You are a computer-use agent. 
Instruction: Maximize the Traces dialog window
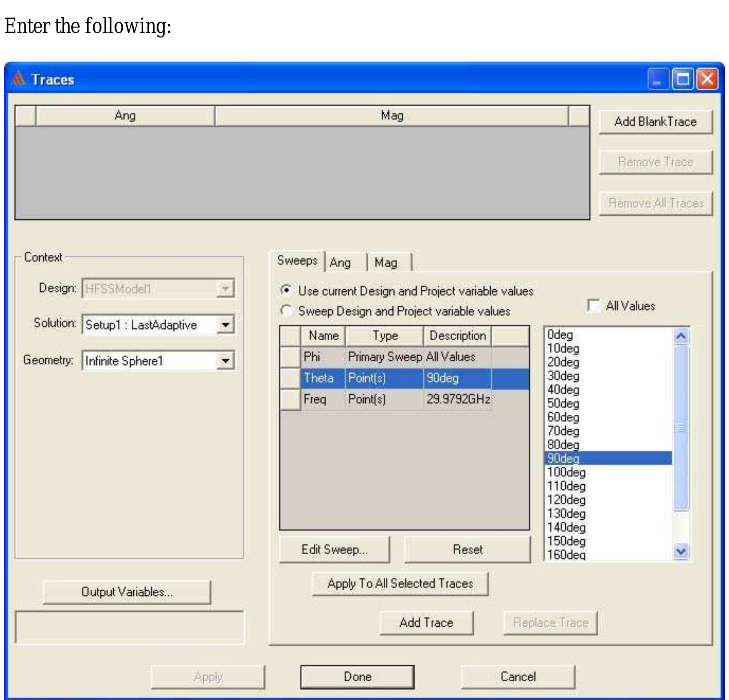(683, 79)
